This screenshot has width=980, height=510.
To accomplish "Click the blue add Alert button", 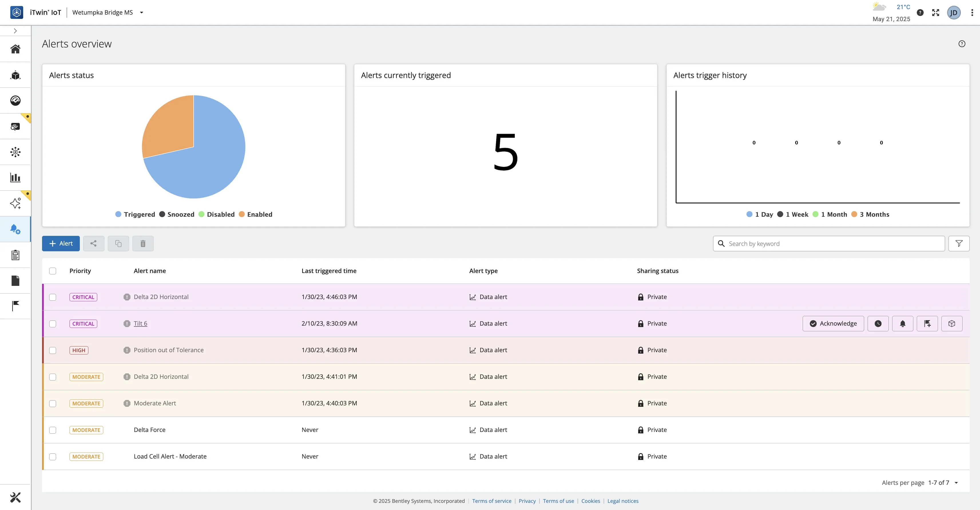I will pos(61,243).
